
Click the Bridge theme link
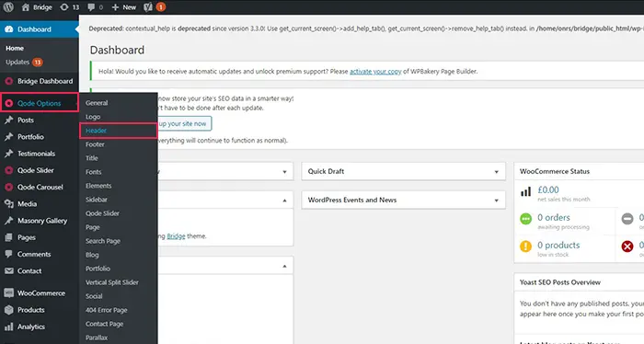pos(176,236)
